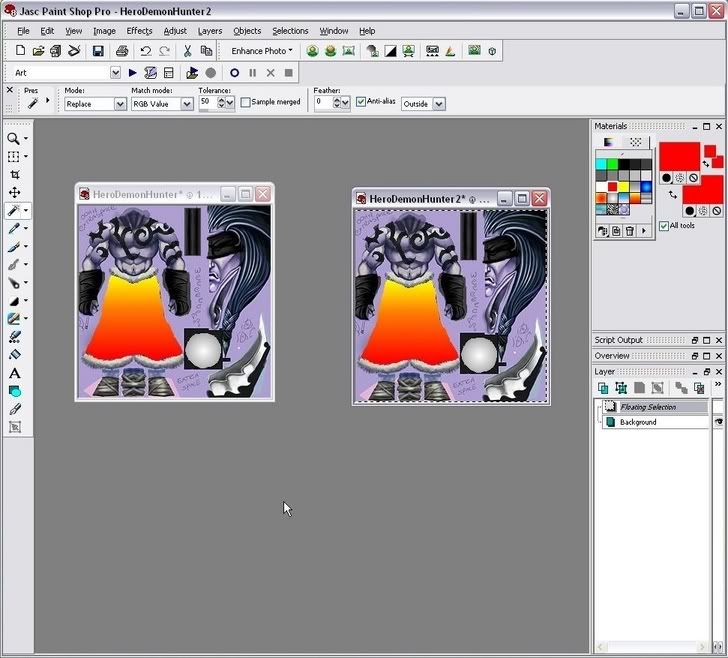
Task: Open the Layers menu
Action: coord(210,31)
